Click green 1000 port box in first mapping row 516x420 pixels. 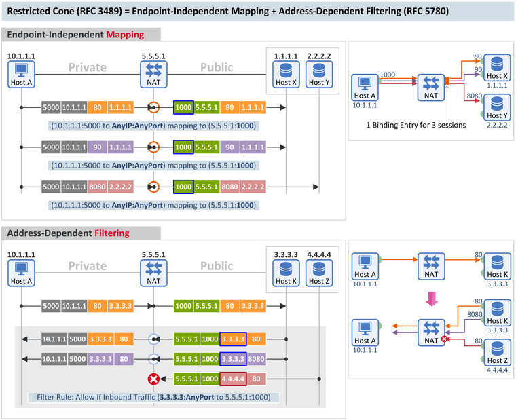tap(183, 108)
